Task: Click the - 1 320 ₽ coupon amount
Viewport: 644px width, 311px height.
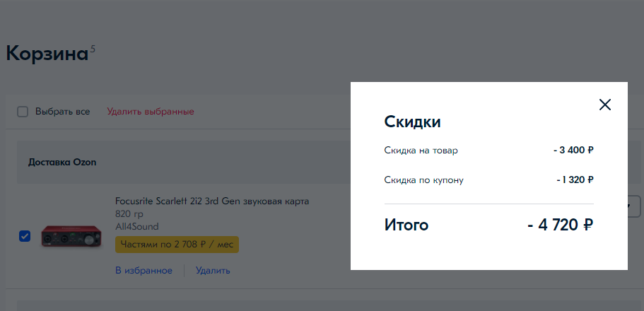Action: coord(575,180)
